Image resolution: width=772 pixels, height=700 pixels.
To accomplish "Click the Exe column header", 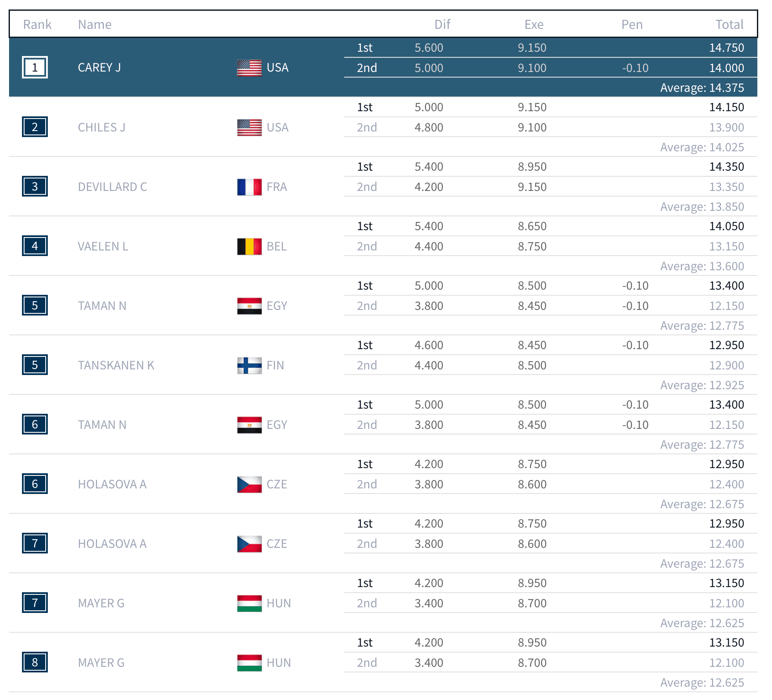I will click(x=533, y=25).
